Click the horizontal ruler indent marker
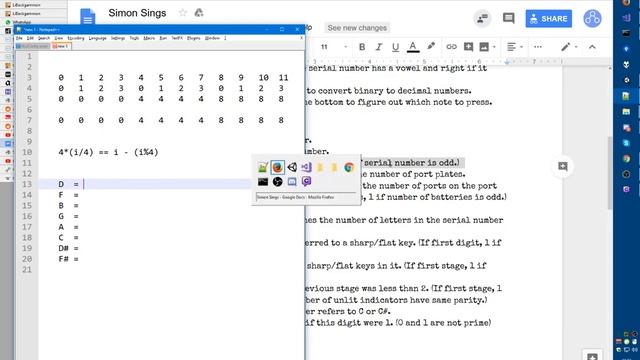640x360 pixels. pyautogui.click(x=507, y=62)
